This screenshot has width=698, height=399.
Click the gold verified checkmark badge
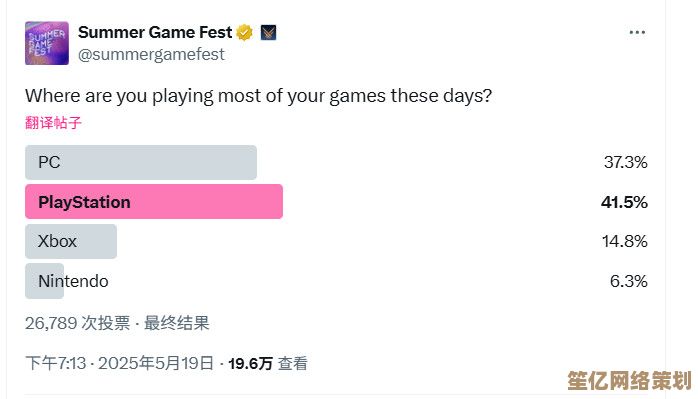point(244,33)
